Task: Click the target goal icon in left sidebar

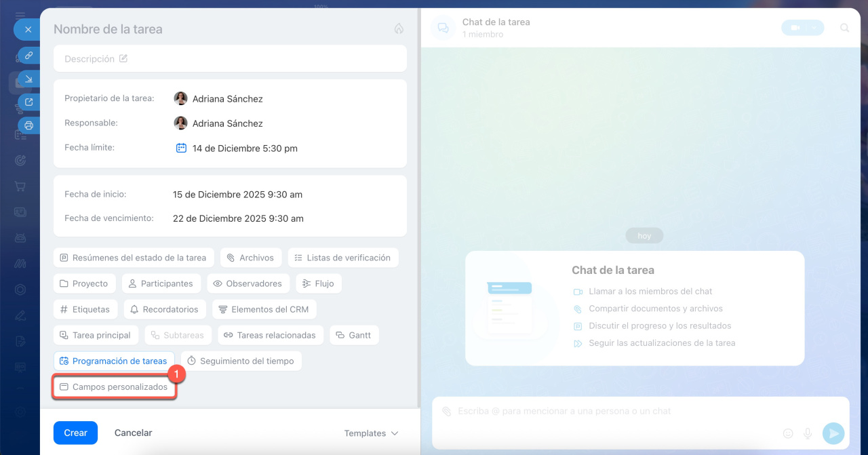Action: (x=20, y=160)
